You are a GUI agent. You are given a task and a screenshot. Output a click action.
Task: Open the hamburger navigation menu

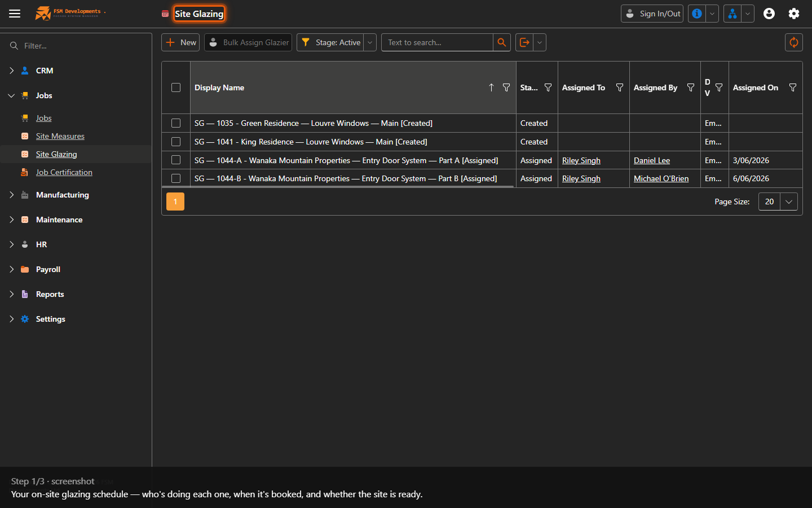(x=15, y=14)
